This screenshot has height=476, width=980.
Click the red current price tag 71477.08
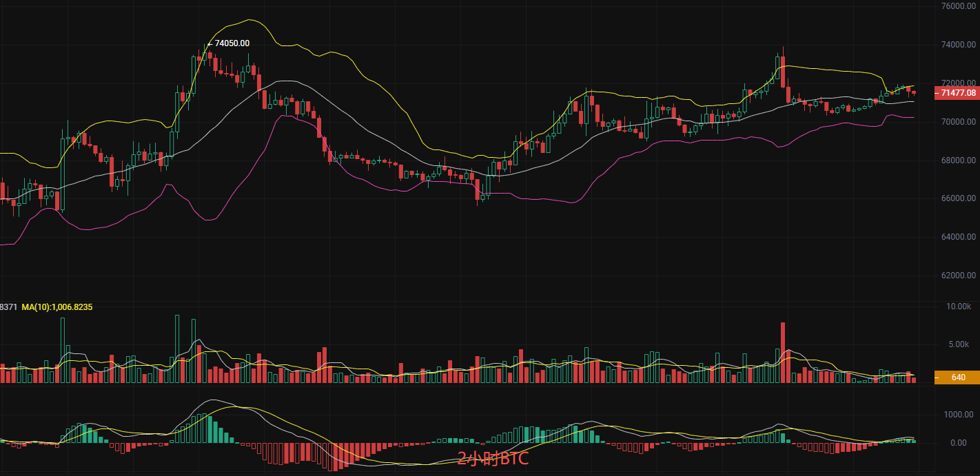pyautogui.click(x=956, y=93)
